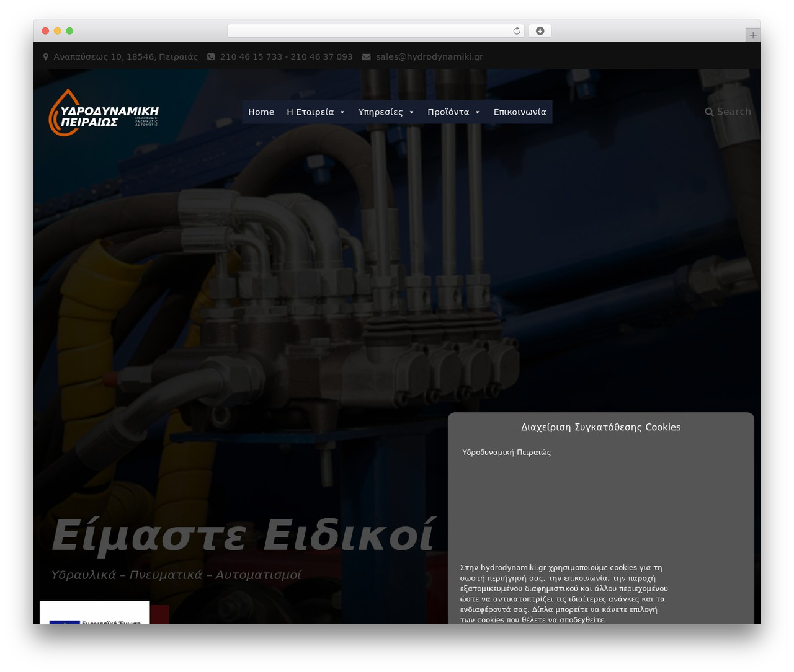Screen dimensions: 794x672
Task: Click the sales@hydrodynamiki.gr email link
Action: (429, 56)
